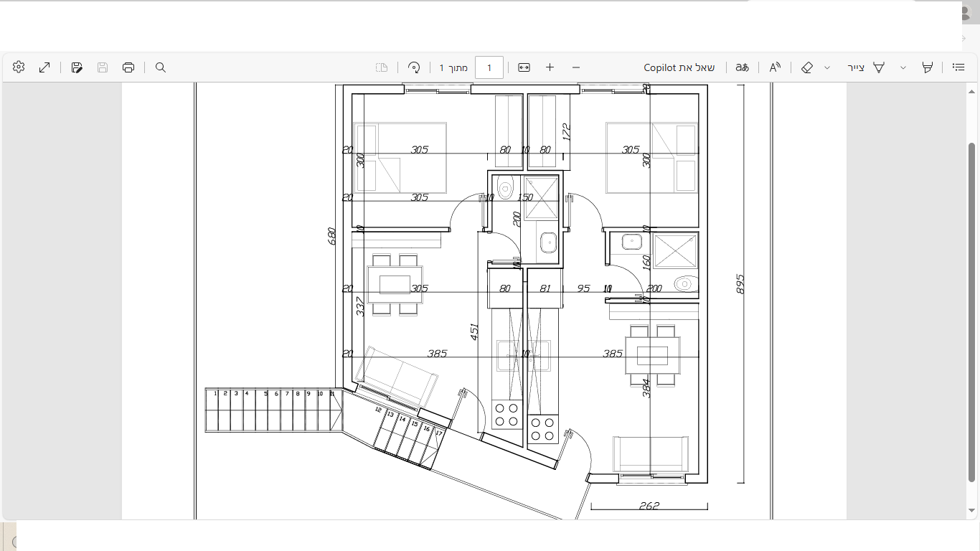The width and height of the screenshot is (980, 551).
Task: Click the Save As icon with pencil
Action: [77, 67]
